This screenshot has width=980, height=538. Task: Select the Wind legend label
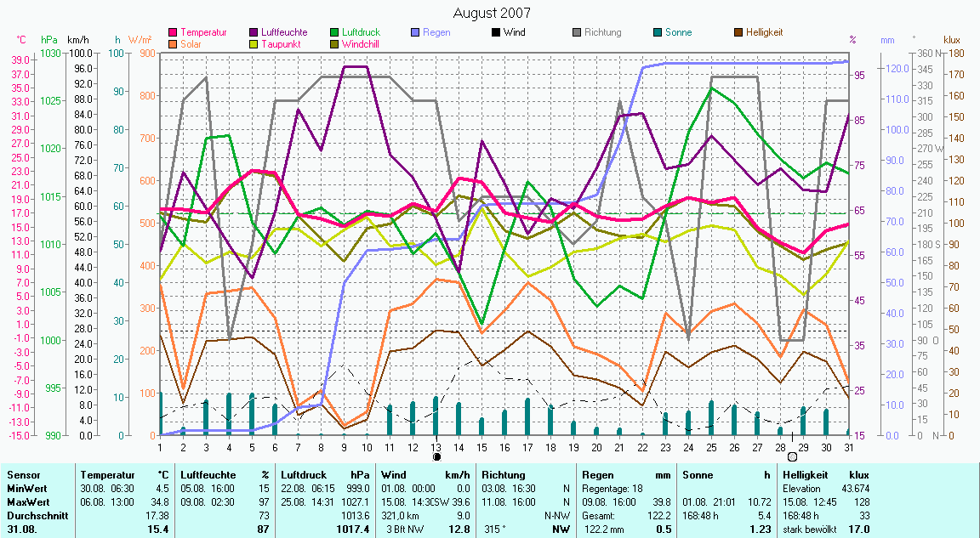(x=514, y=32)
